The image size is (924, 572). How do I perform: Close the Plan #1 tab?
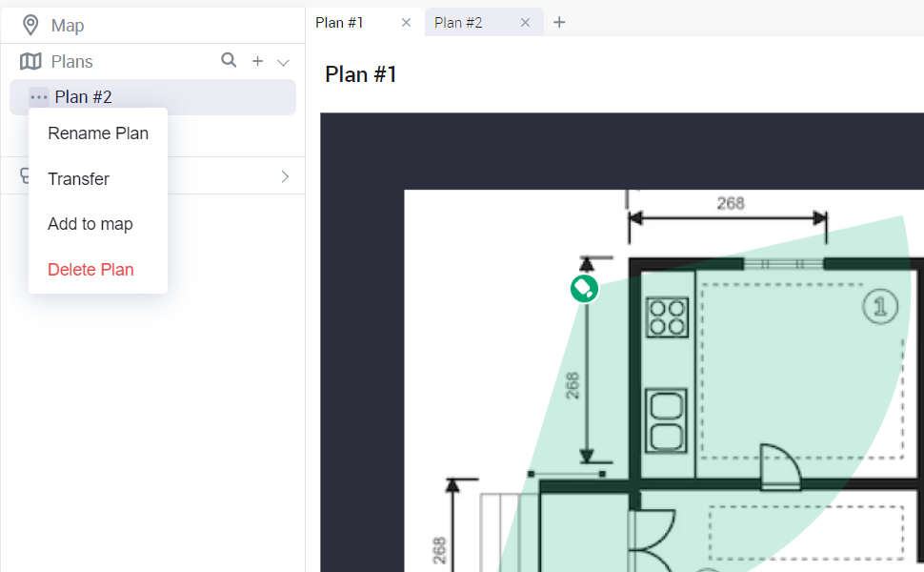[x=406, y=22]
